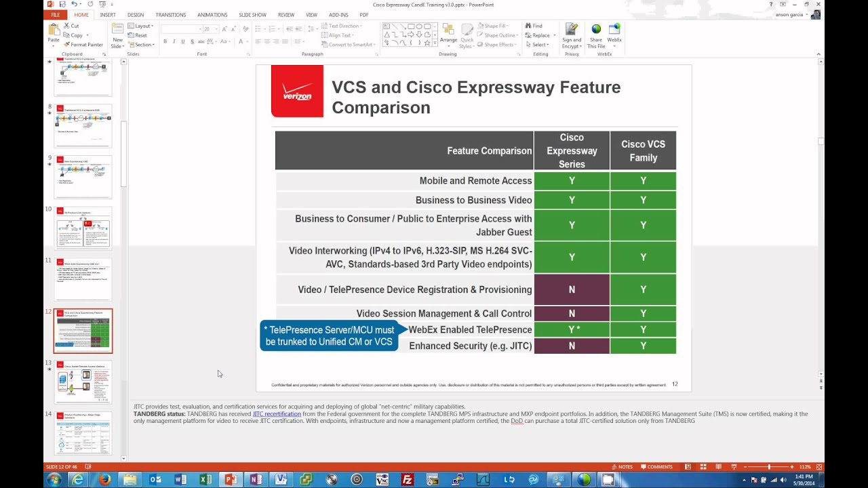The width and height of the screenshot is (868, 488).
Task: Collapse the ribbon with the arrow
Action: [818, 54]
